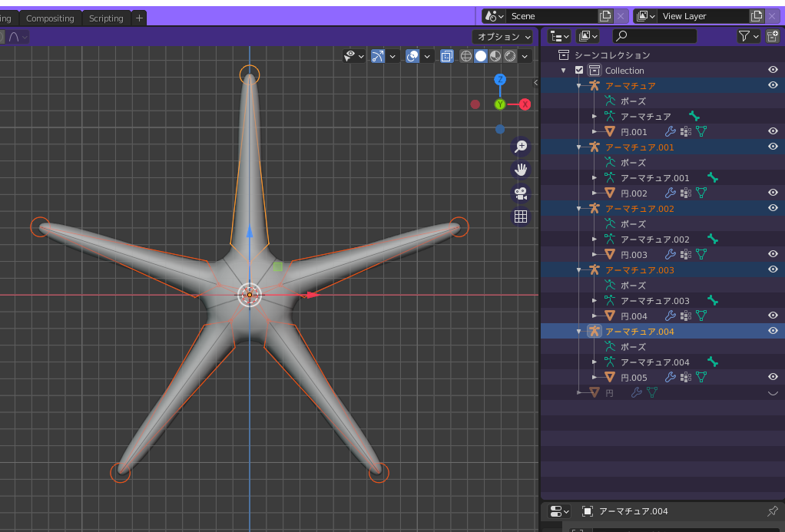
Task: Toggle X-Ray mode in the viewport header
Action: pyautogui.click(x=447, y=55)
